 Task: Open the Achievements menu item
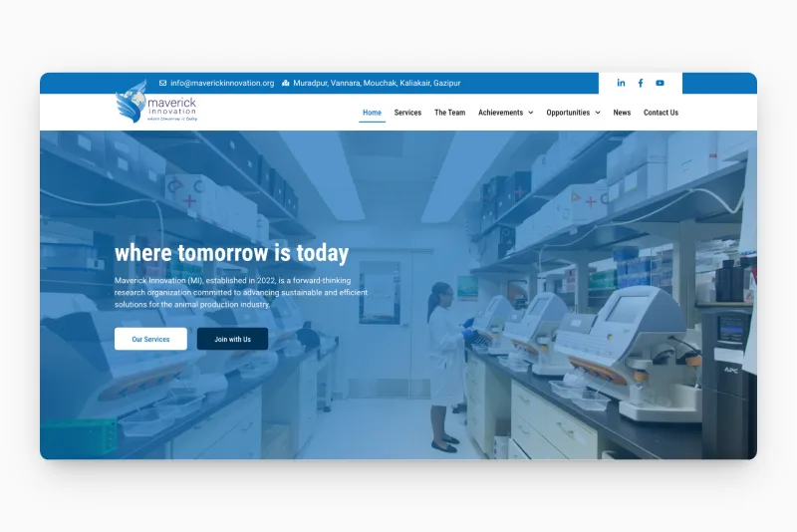(501, 113)
